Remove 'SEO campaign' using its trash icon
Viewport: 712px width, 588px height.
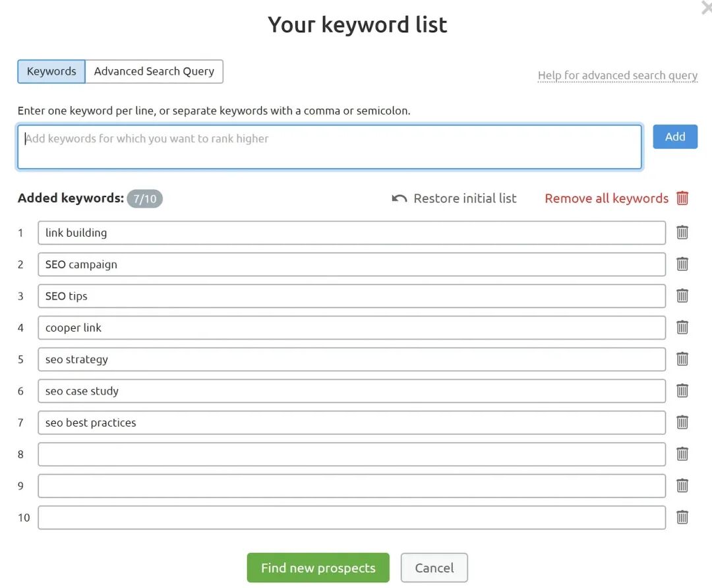click(x=682, y=264)
